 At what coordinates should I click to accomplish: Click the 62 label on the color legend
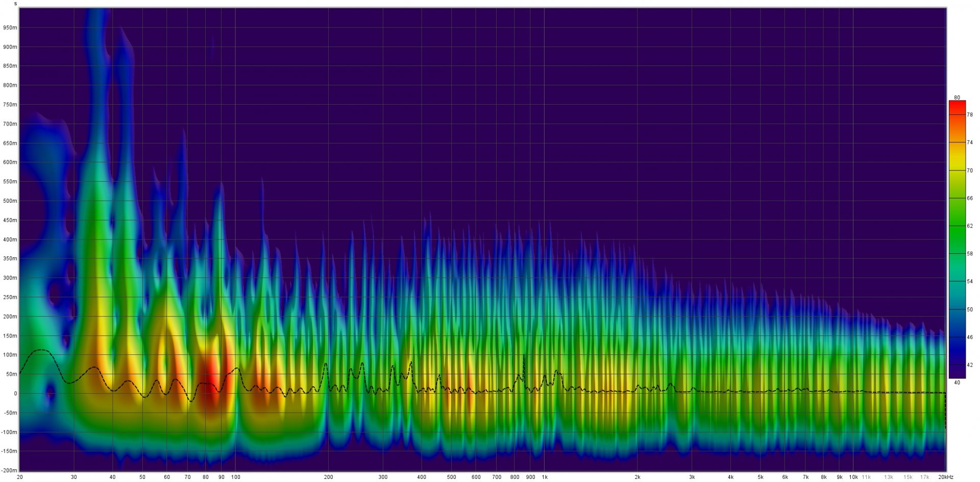pos(970,226)
